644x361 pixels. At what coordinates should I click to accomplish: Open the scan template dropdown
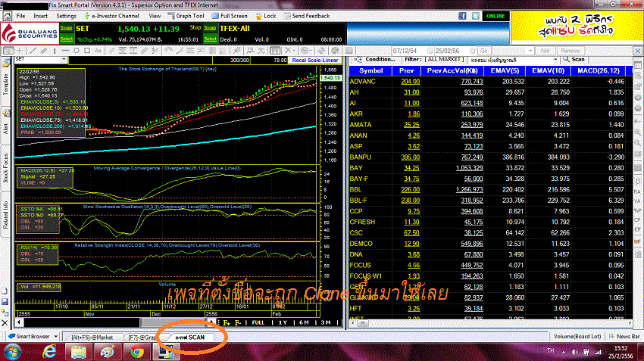point(555,60)
